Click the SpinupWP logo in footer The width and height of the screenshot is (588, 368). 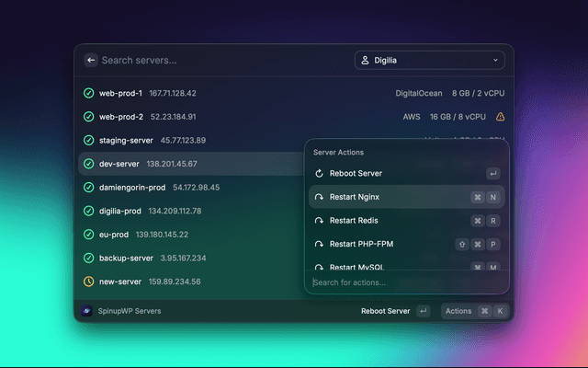coord(86,311)
